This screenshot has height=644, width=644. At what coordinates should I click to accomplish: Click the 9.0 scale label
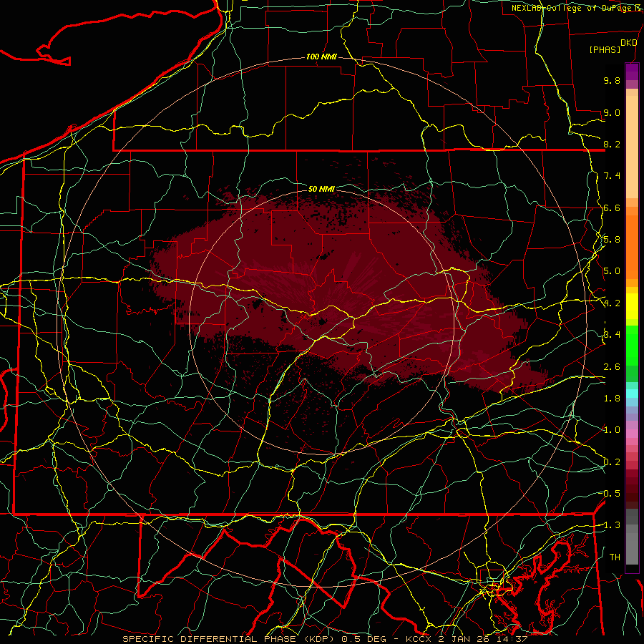pos(612,112)
